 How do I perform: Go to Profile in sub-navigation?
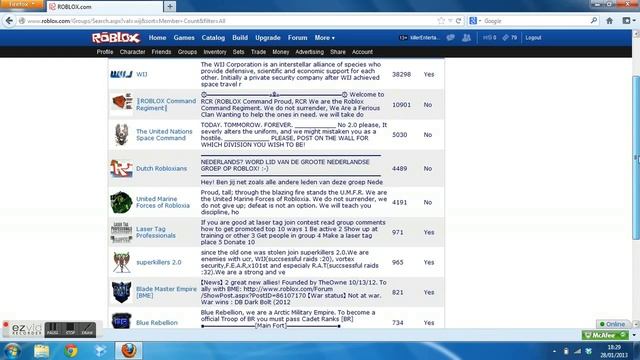[x=105, y=52]
